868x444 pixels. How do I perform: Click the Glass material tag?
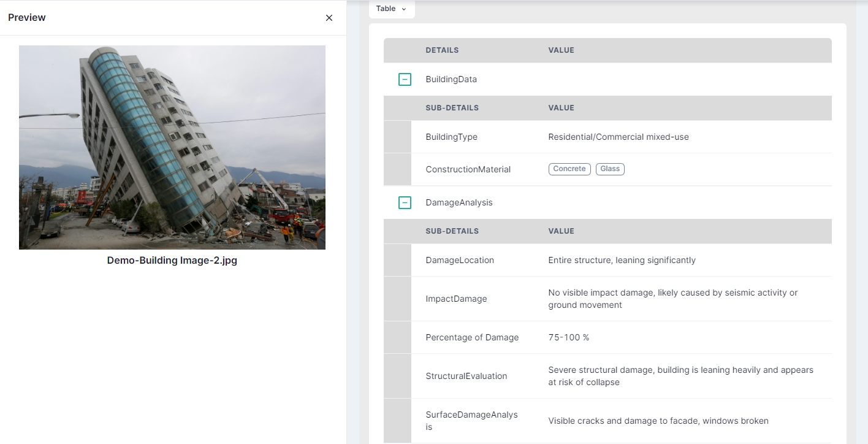(610, 169)
